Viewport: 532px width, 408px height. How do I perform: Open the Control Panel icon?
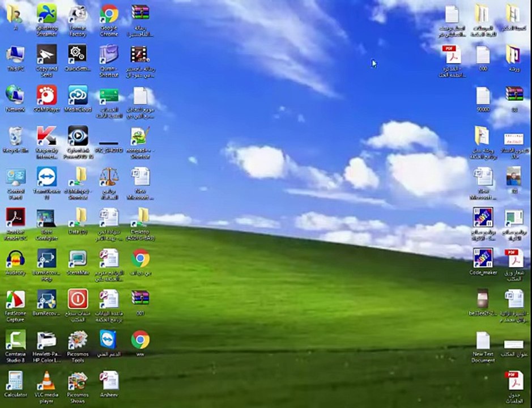16,183
